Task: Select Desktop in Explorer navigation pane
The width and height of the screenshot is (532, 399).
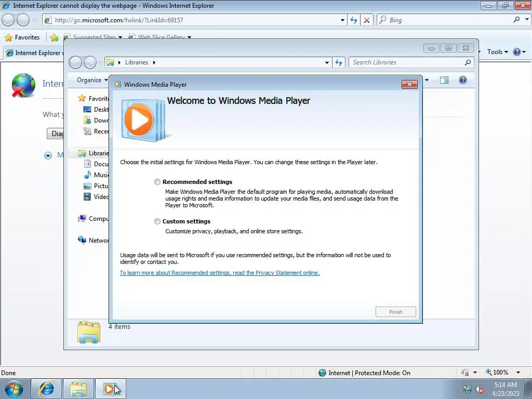Action: pyautogui.click(x=96, y=109)
